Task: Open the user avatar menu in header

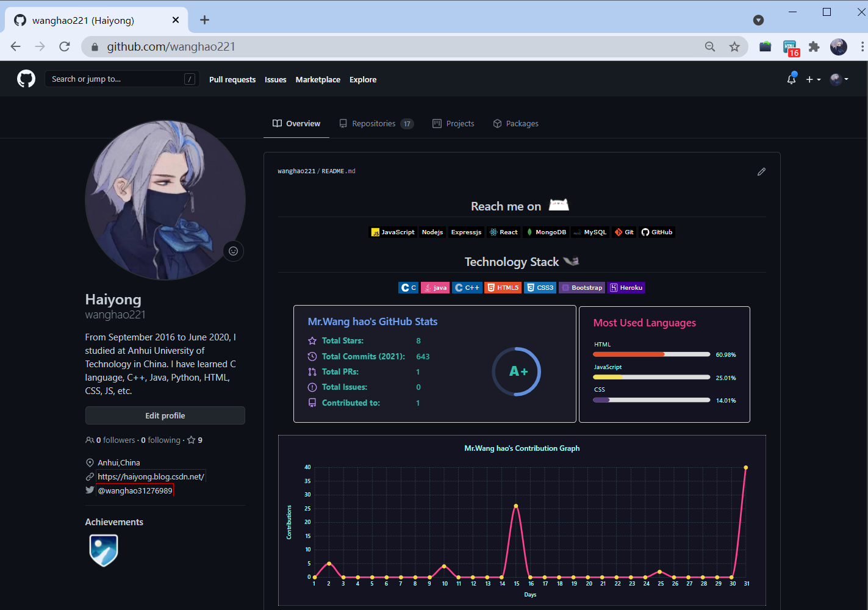Action: click(839, 79)
